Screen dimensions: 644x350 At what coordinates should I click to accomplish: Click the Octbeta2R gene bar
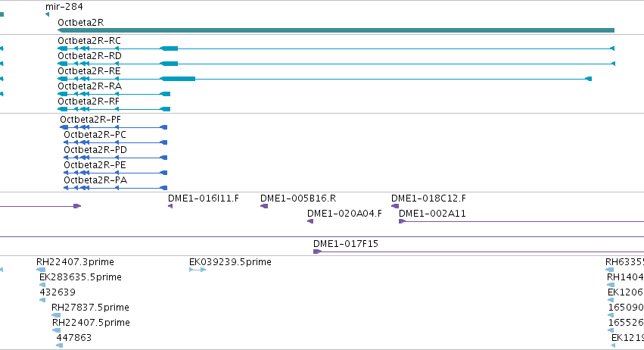click(x=336, y=30)
